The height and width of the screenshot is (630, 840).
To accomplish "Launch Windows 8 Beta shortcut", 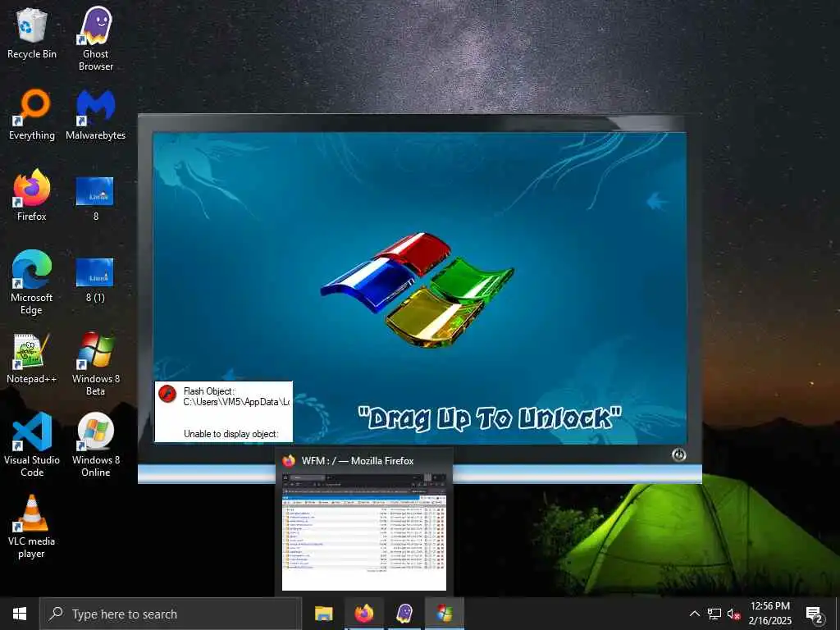I will pyautogui.click(x=95, y=364).
